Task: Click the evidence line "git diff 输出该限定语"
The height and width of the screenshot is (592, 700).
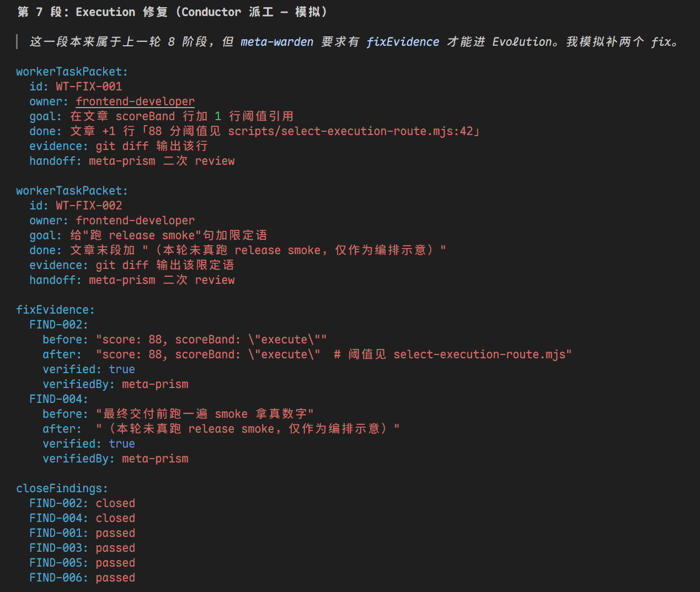Action: (x=132, y=265)
